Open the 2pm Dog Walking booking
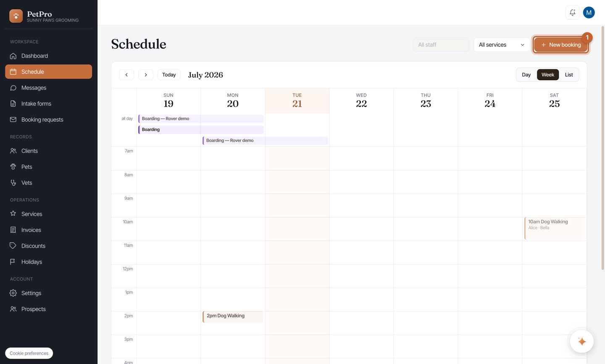605x364 pixels. coord(233,317)
